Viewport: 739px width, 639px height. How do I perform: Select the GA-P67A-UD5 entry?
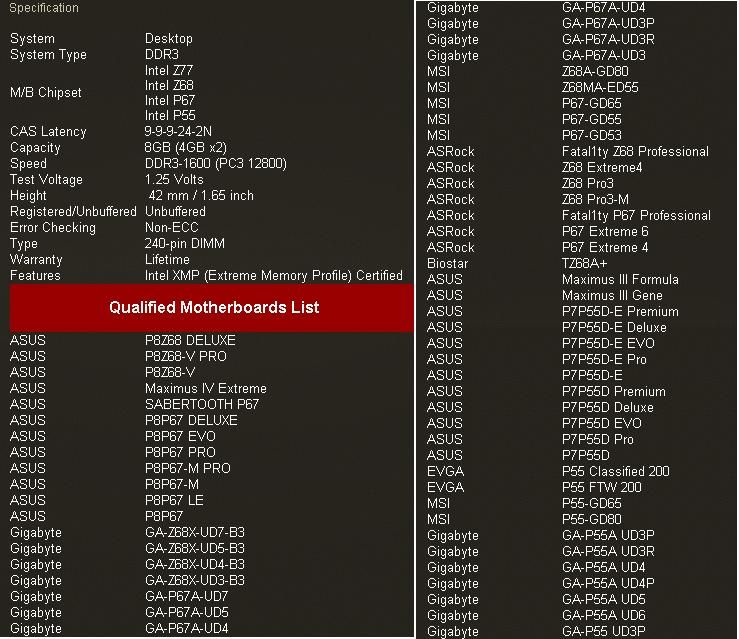(x=187, y=613)
